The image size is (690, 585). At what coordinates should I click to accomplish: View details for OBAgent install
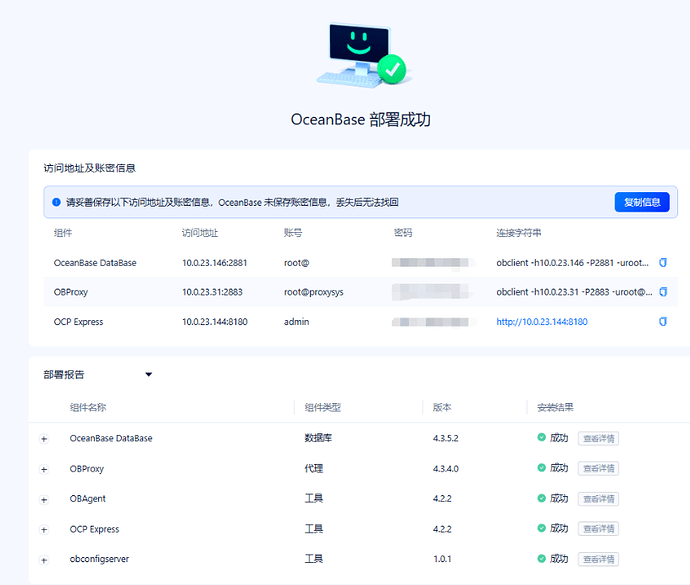pyautogui.click(x=598, y=499)
